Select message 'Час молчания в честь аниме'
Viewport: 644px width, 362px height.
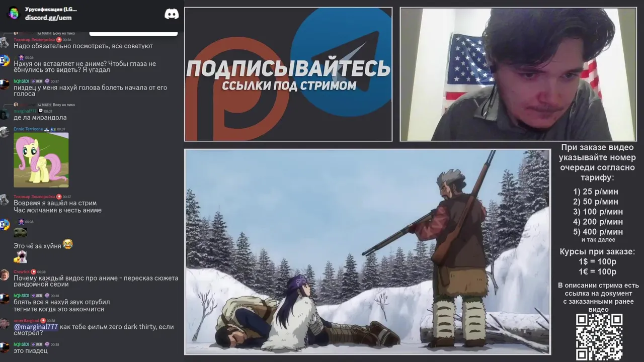tap(57, 210)
